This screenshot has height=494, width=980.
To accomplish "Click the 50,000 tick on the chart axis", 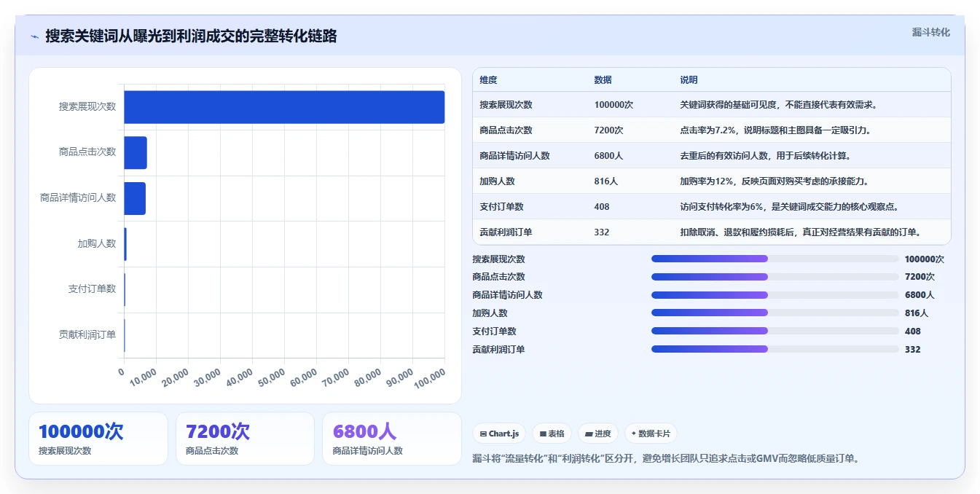I will [271, 377].
